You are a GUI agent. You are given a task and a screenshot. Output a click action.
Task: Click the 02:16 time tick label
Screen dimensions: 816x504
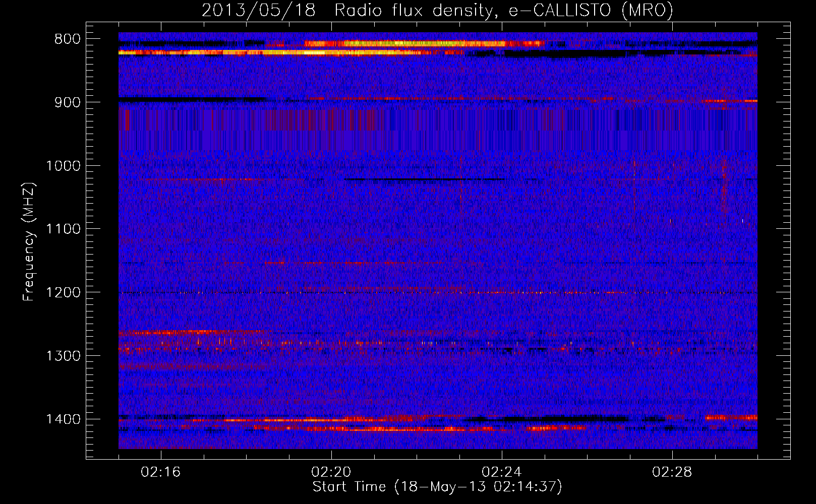(x=161, y=472)
